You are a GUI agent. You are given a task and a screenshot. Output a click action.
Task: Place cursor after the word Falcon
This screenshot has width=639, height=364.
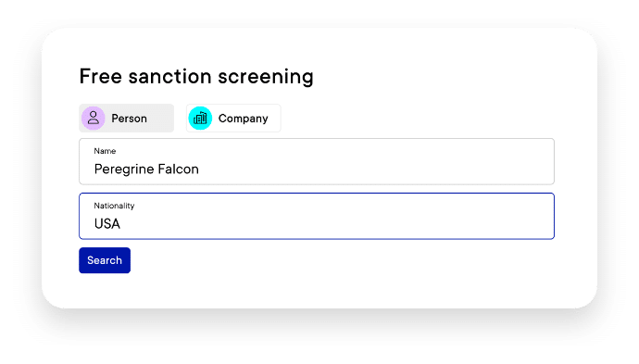pyautogui.click(x=200, y=169)
